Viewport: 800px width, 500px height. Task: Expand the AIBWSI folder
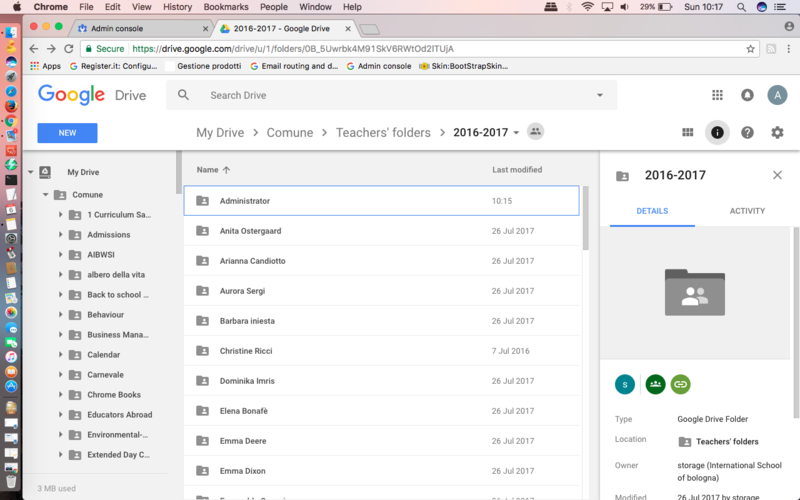[x=60, y=255]
